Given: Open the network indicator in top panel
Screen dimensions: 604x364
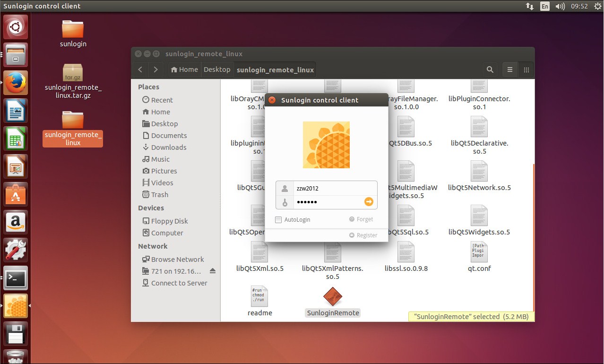Looking at the screenshot, I should tap(529, 6).
